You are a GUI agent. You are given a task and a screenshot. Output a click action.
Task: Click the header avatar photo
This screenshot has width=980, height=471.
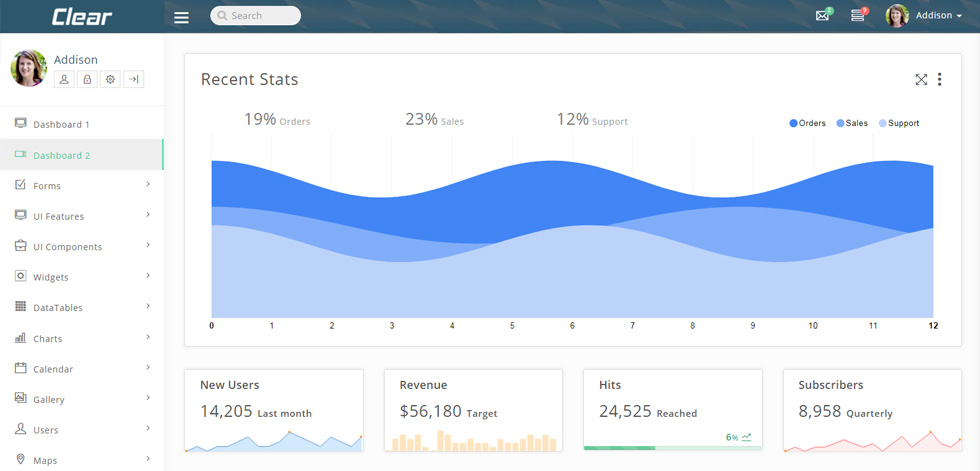[897, 16]
